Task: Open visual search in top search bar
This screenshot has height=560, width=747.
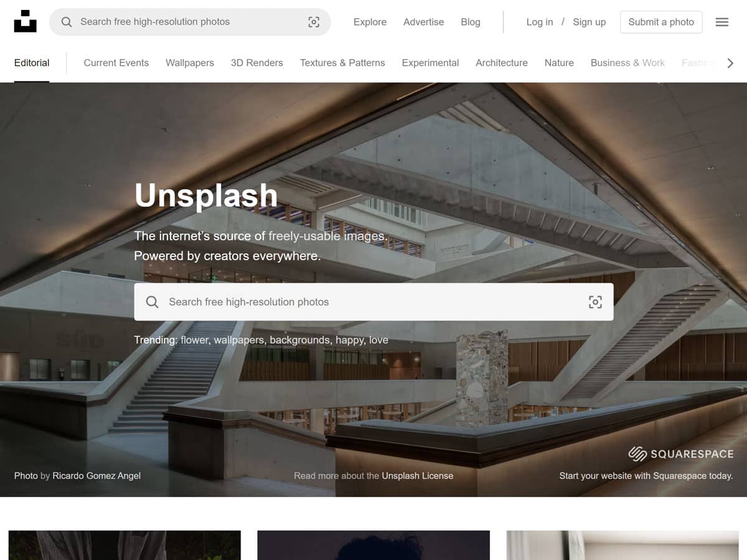Action: coord(314,22)
